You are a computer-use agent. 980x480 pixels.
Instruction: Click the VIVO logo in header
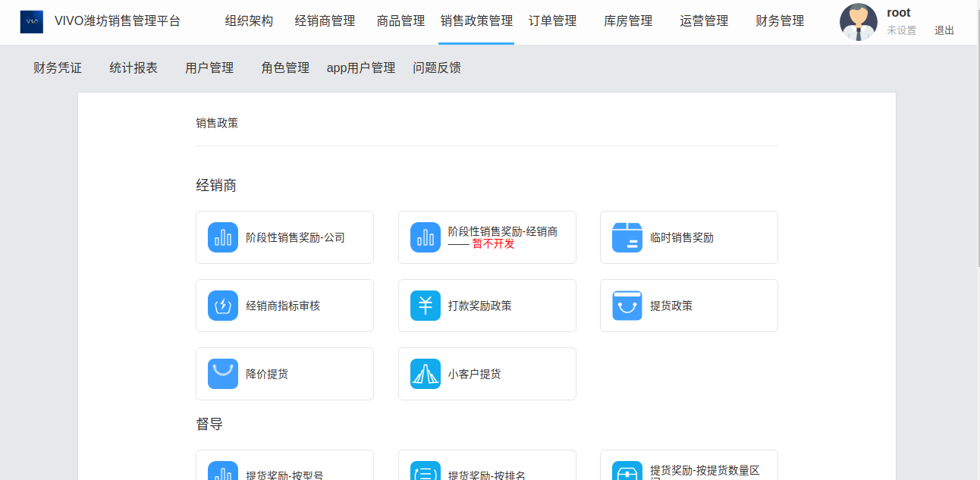(32, 22)
